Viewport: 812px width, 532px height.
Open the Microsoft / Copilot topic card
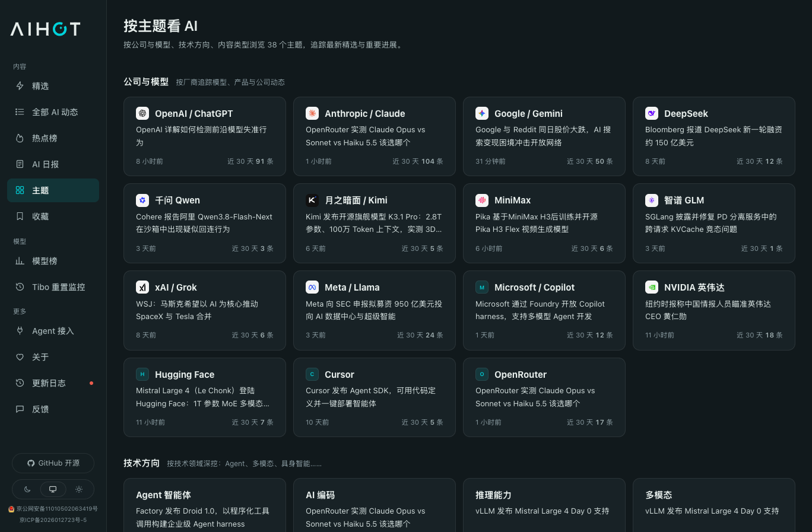pos(544,311)
